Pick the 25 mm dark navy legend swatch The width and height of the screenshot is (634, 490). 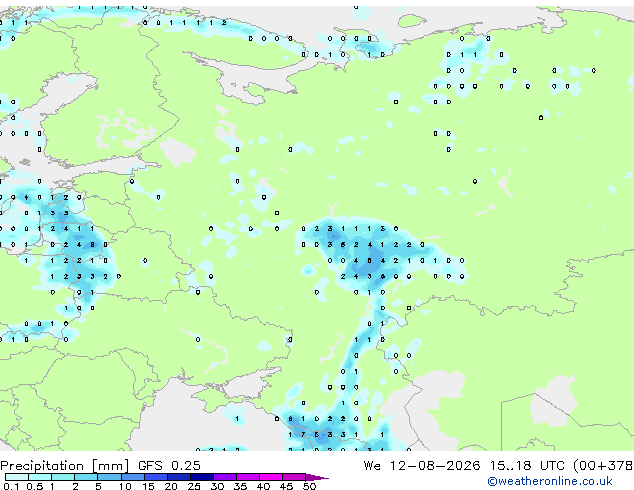[x=202, y=477]
